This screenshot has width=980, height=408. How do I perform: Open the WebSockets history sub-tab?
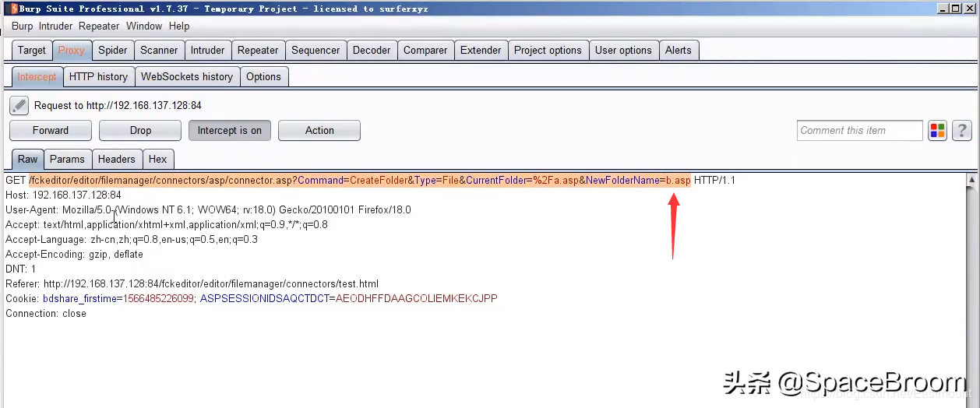(187, 76)
